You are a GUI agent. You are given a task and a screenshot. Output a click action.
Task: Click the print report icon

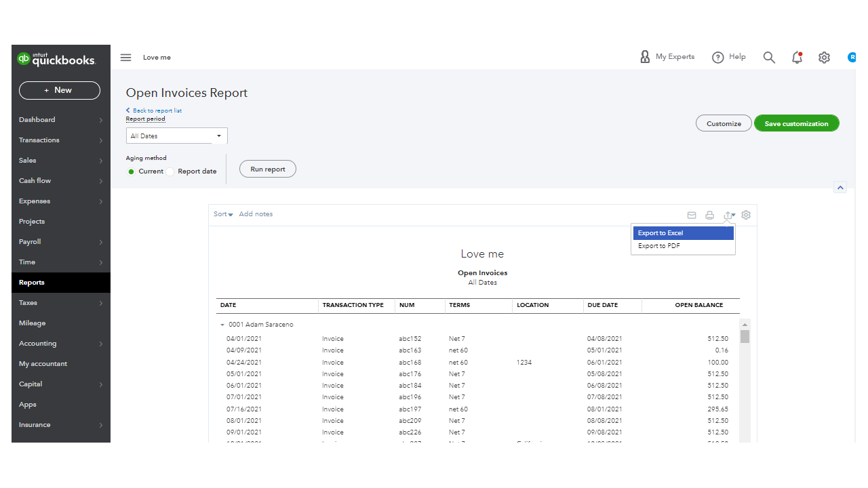point(709,215)
